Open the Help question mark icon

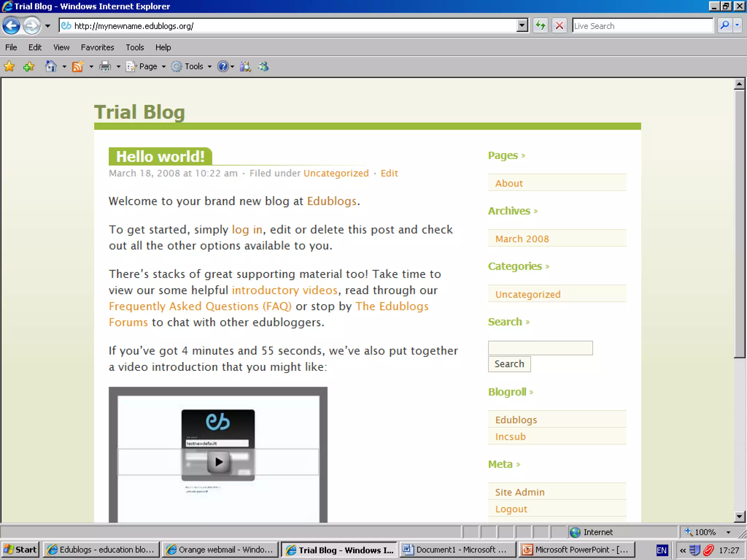(x=222, y=66)
